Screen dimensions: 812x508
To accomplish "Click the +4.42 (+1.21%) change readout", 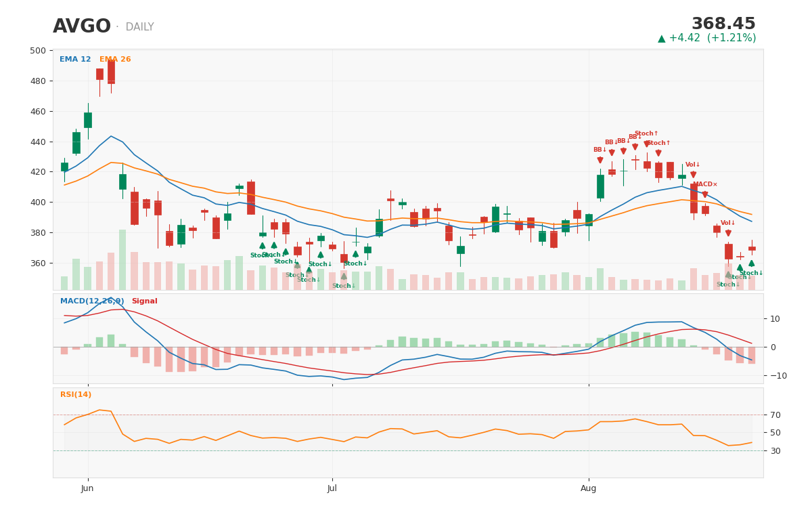I will pos(707,38).
